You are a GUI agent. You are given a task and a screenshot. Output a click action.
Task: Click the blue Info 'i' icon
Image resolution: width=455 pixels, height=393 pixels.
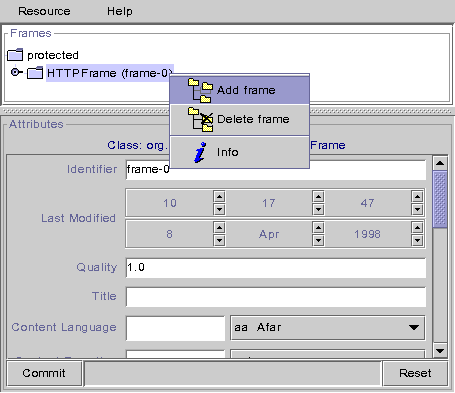tap(200, 153)
